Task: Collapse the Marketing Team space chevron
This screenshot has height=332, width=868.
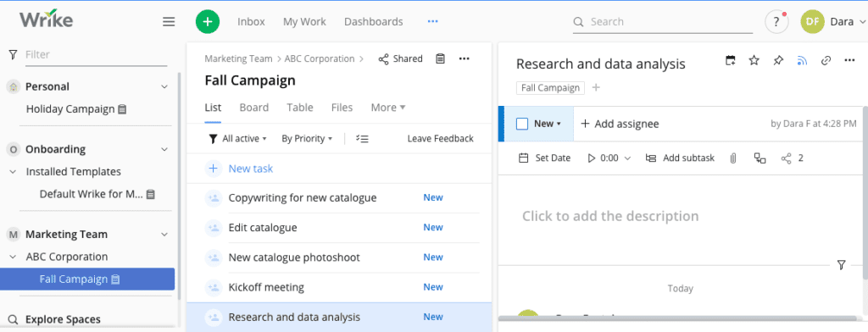Action: coord(164,235)
